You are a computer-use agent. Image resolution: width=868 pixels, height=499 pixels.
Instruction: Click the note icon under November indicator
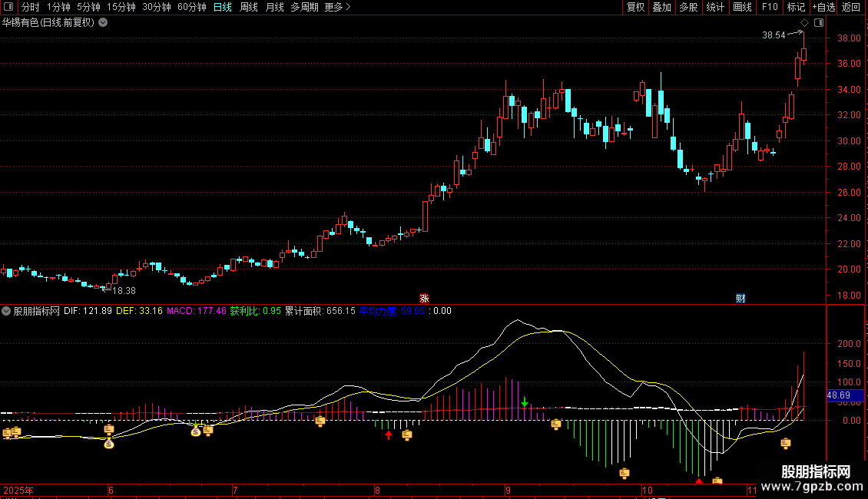click(x=786, y=443)
